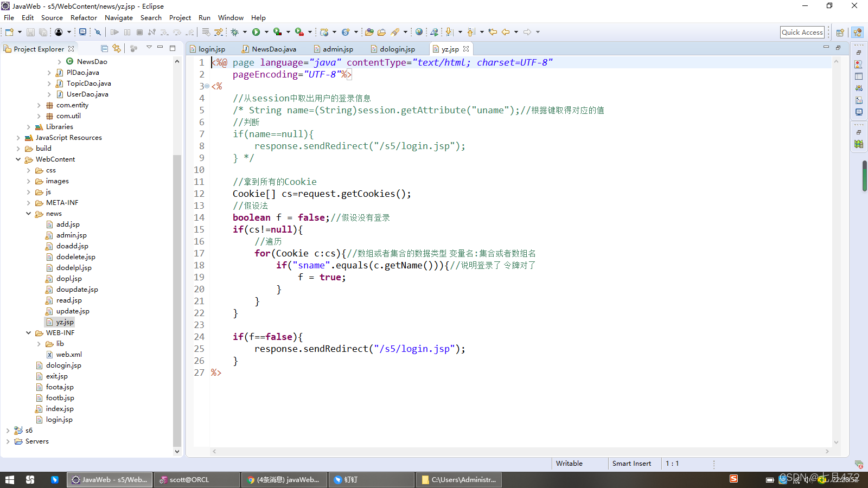Save the current file using the Save icon

click(30, 32)
